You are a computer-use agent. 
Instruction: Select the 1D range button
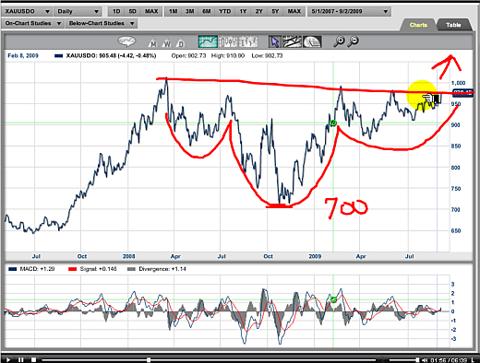click(x=116, y=11)
